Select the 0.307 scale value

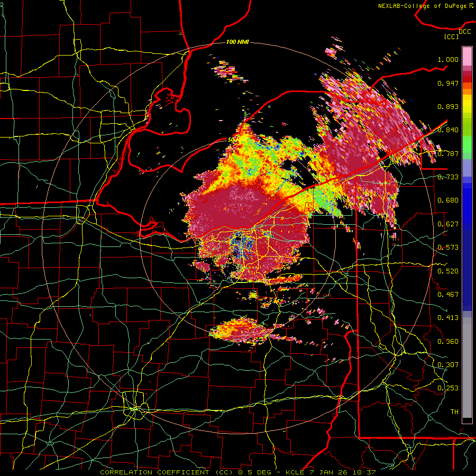tap(448, 365)
